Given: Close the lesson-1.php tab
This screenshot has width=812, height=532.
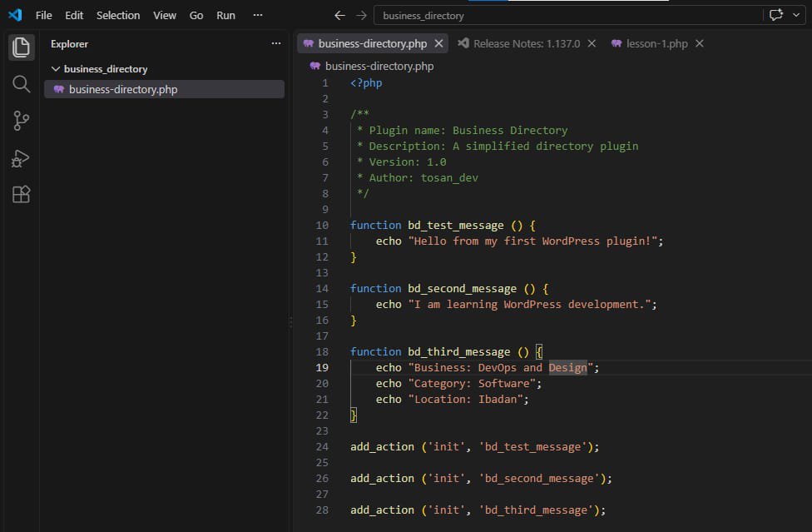Looking at the screenshot, I should coord(699,43).
